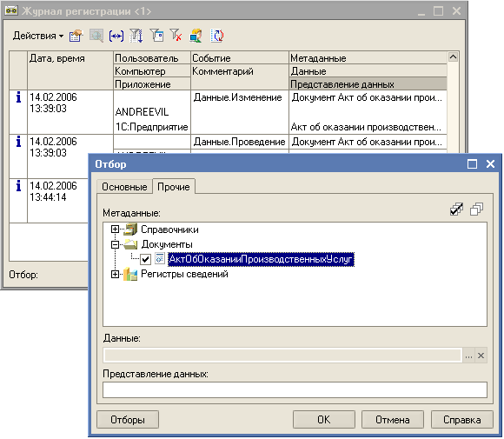Close the Отбор dialog
Viewport: 504px width, 439px height.
[x=490, y=164]
